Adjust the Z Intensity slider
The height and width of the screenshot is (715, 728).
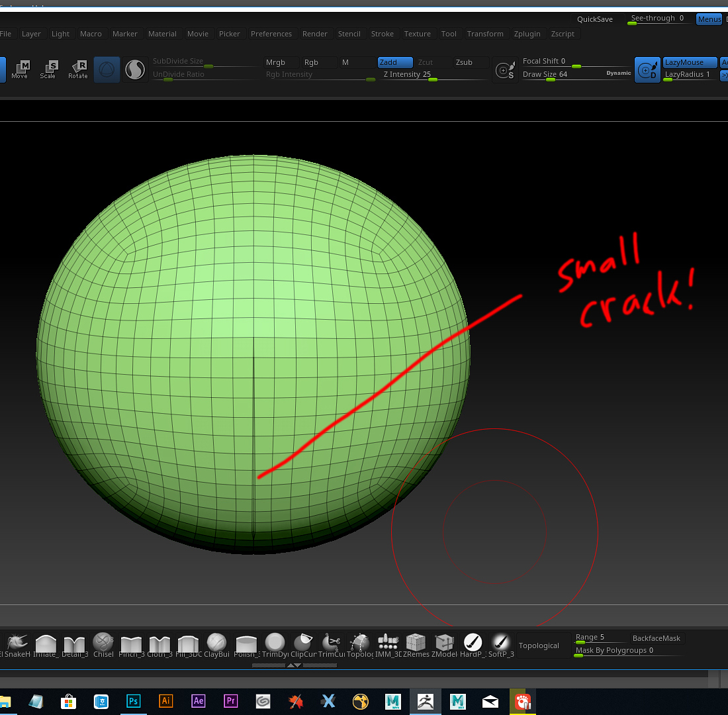click(x=434, y=75)
